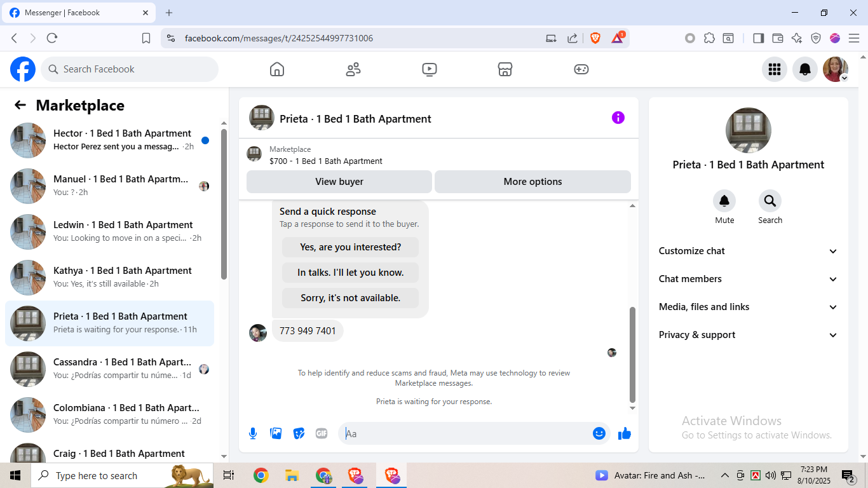The image size is (868, 488).
Task: Click the Brave Rewards triangle icon
Action: (617, 38)
